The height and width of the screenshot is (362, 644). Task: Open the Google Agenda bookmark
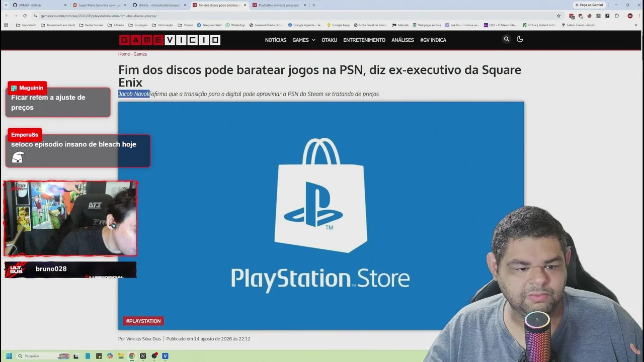[x=305, y=25]
